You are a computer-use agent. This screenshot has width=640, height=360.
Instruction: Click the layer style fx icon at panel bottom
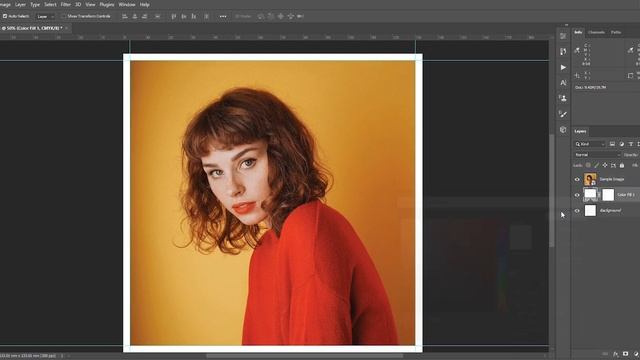pos(616,354)
